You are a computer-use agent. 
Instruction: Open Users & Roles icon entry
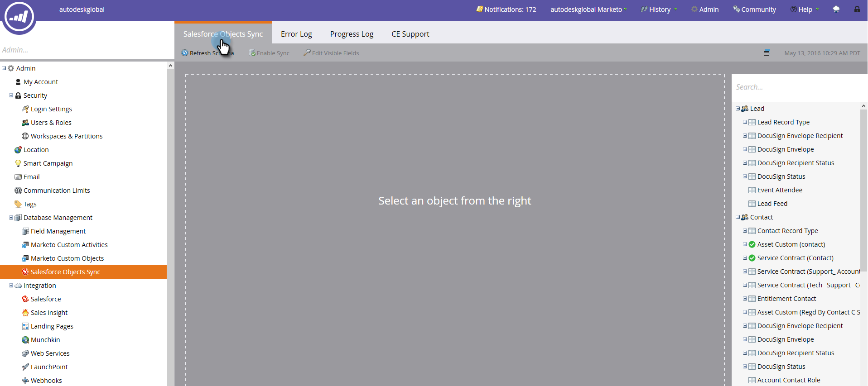click(x=25, y=123)
